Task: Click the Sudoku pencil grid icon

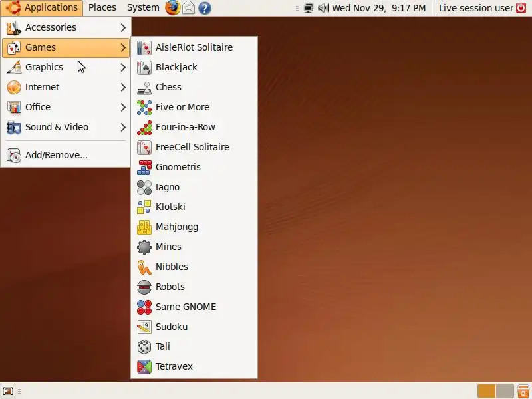Action: (144, 327)
